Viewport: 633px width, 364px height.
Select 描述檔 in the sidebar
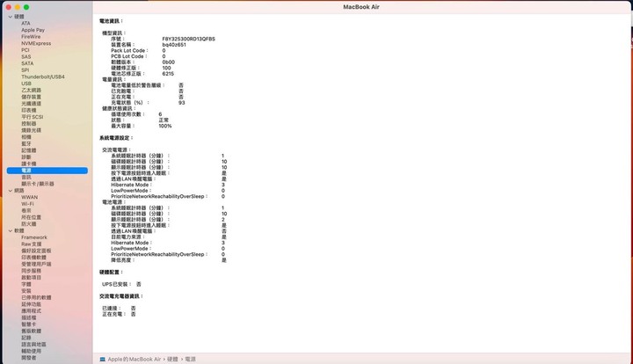[29, 317]
